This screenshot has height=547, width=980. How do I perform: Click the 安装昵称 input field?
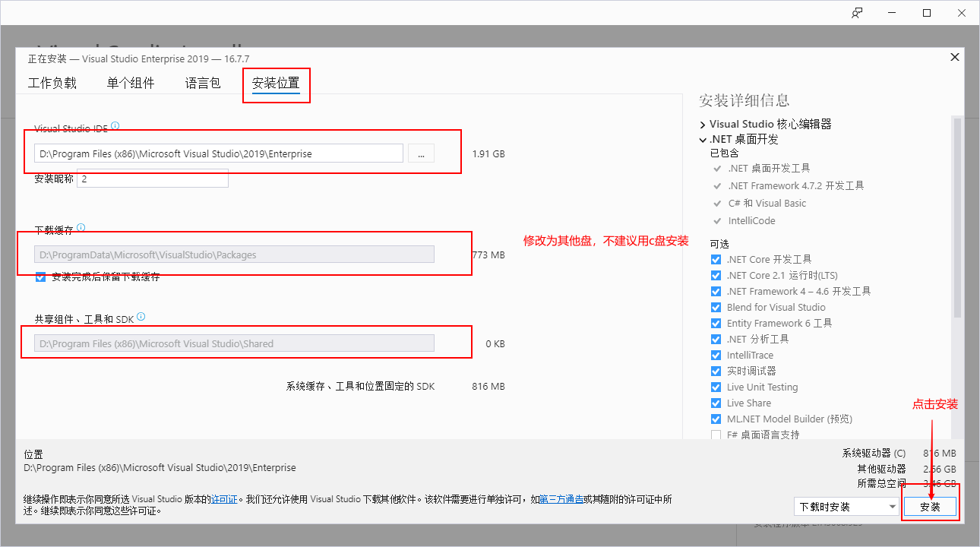[152, 178]
